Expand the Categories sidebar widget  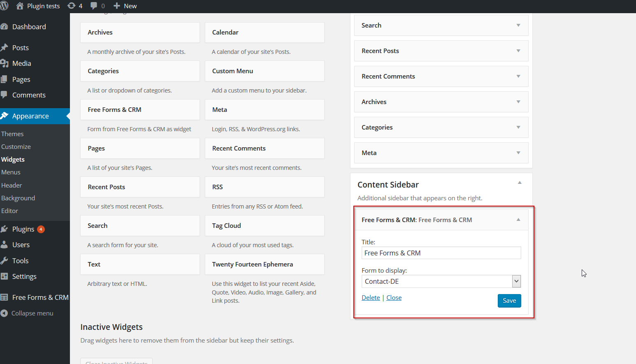click(518, 128)
